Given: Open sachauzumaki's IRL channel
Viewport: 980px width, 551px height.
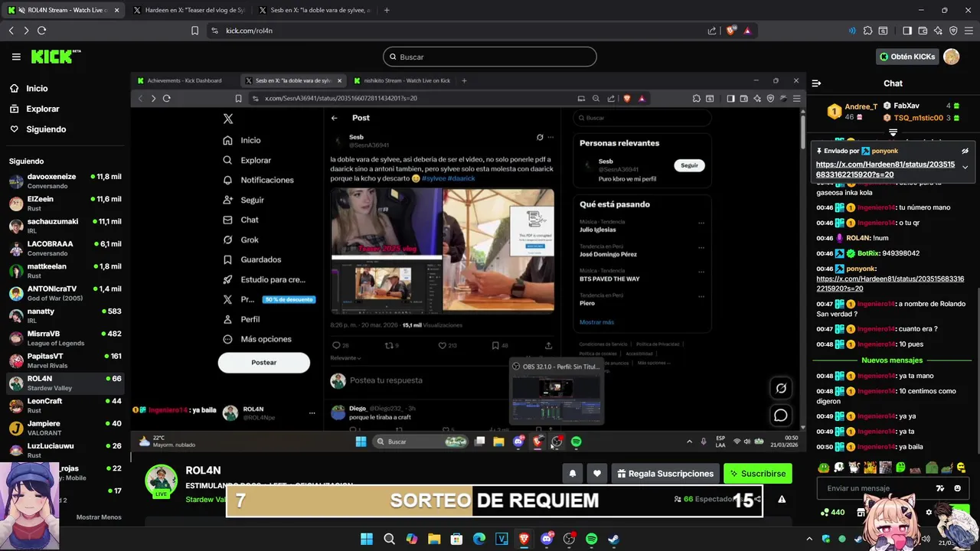Looking at the screenshot, I should pos(65,226).
